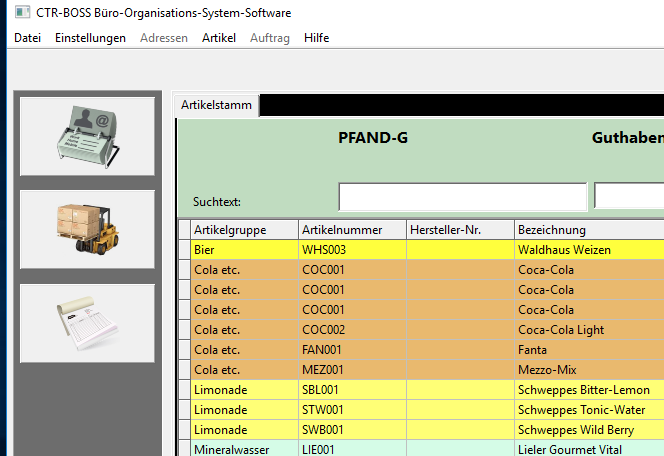
Task: Open the Hilfe menu
Action: (x=316, y=38)
